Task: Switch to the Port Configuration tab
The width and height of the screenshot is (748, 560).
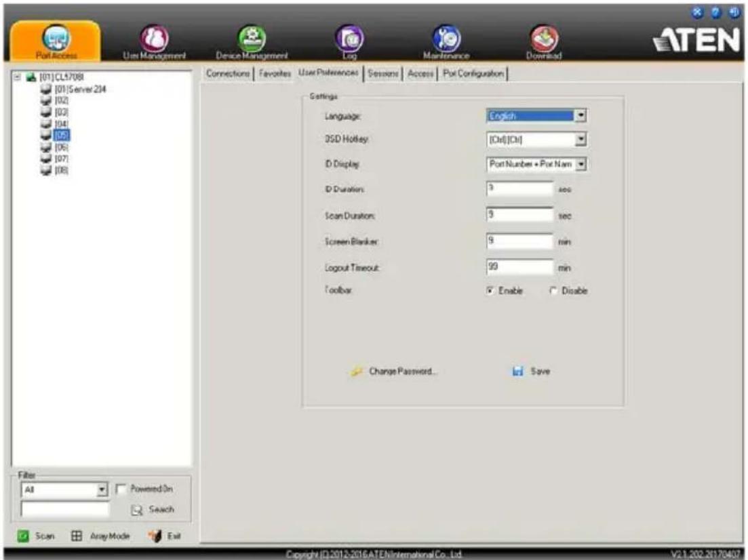Action: 473,73
